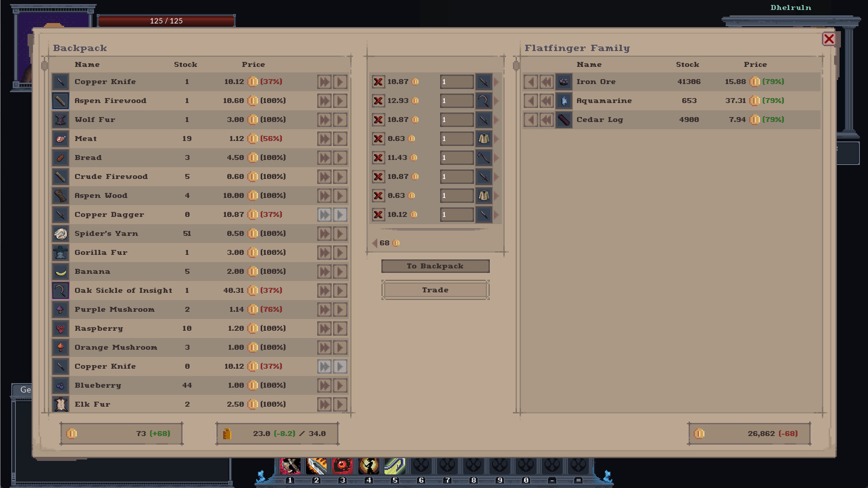Click the sickle icon on the 12.93 trade row
This screenshot has width=868, height=488.
(x=483, y=100)
